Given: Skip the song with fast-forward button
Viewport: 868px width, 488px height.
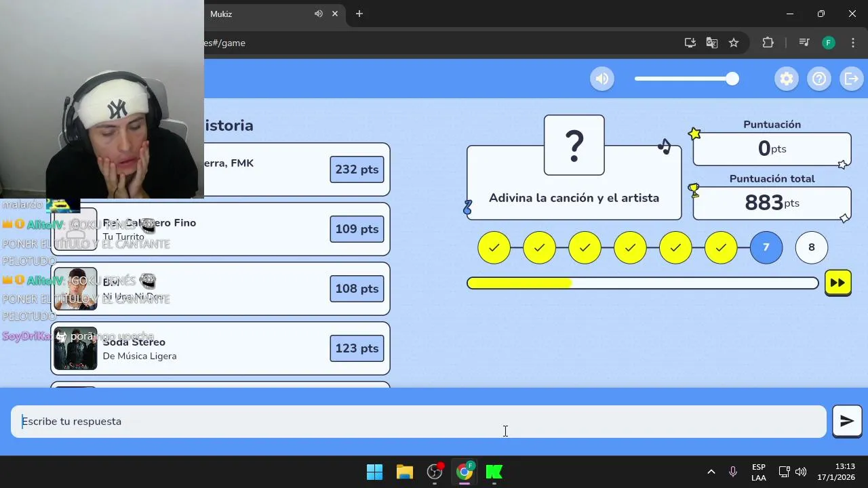Looking at the screenshot, I should click(x=838, y=283).
